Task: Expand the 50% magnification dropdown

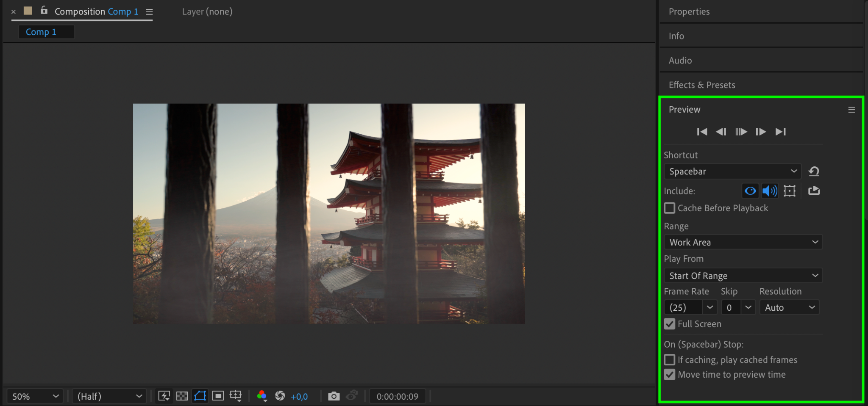Action: 35,396
